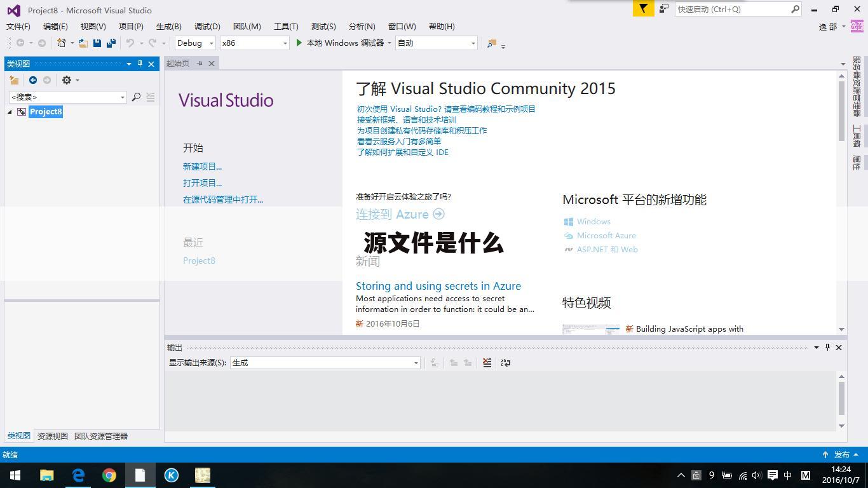Switch to the 团队资源管理器 tab
The image size is (868, 488).
tap(101, 436)
